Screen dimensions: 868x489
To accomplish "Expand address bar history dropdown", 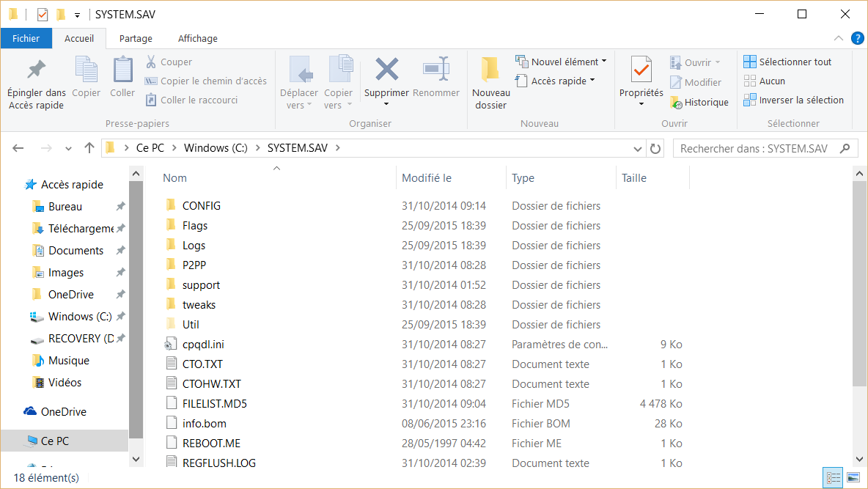I will [x=638, y=148].
